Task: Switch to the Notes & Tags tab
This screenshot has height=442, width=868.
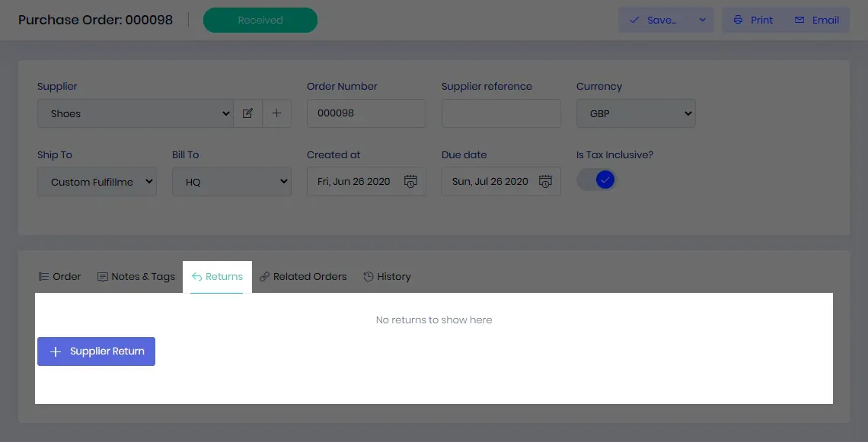Action: pyautogui.click(x=136, y=277)
